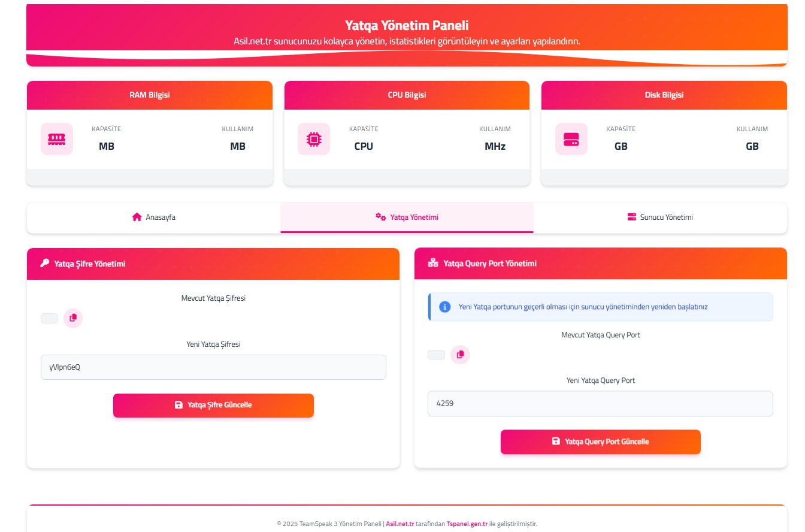Click the blue info icon in the notice
The image size is (805, 532).
pos(444,307)
